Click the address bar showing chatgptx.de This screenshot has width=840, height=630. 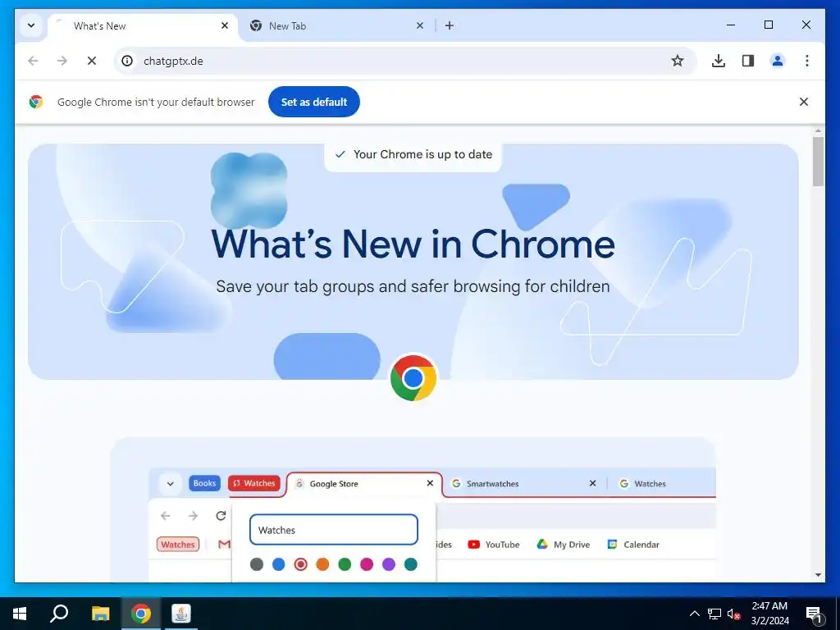405,61
